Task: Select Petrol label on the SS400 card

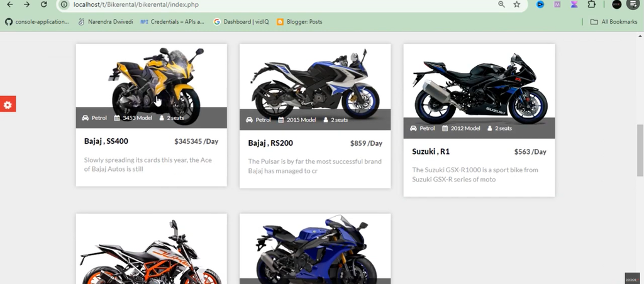Action: tap(99, 117)
